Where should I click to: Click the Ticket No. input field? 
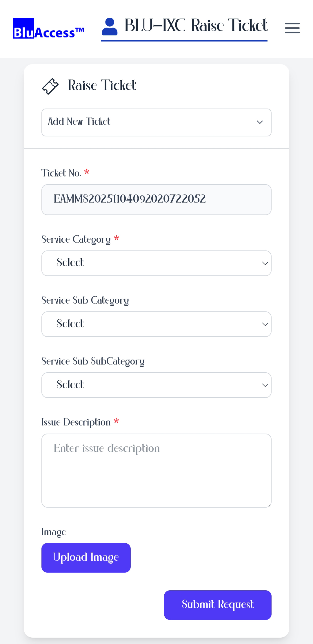156,199
